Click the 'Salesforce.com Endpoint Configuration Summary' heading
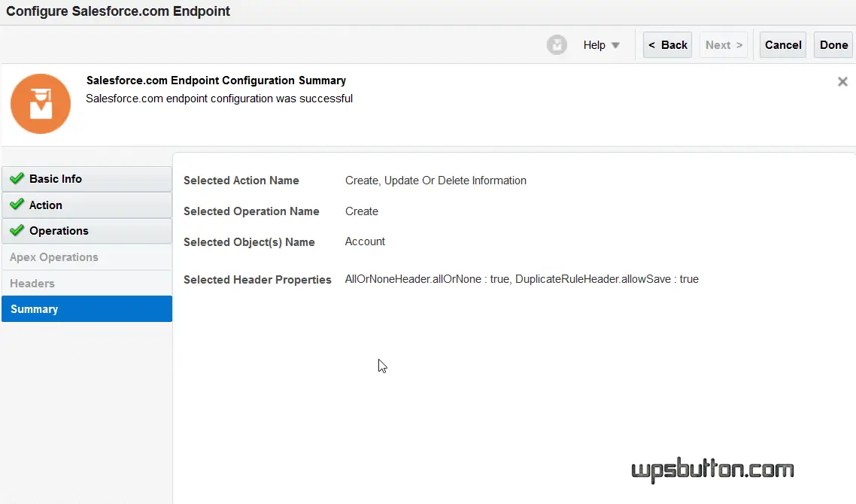The height and width of the screenshot is (504, 856). click(216, 80)
